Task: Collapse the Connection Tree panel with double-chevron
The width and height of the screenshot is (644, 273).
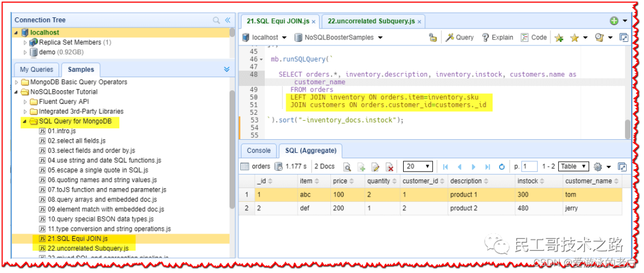Action: pos(227,20)
